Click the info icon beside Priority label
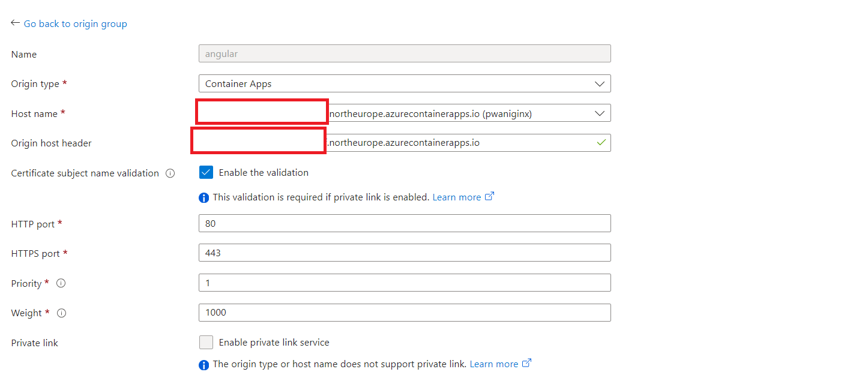The width and height of the screenshot is (868, 378). tap(61, 283)
